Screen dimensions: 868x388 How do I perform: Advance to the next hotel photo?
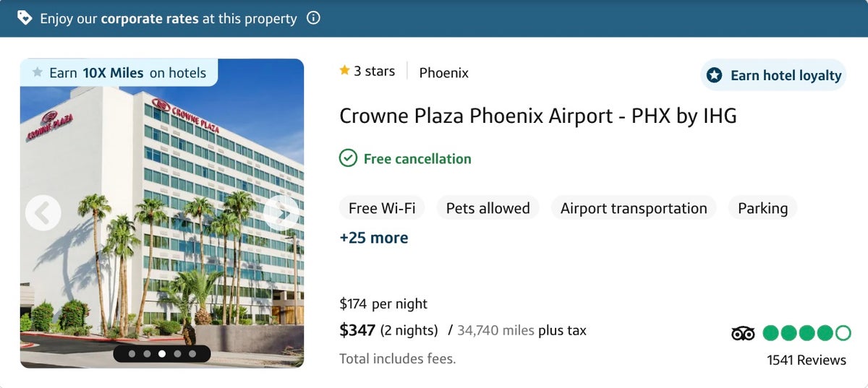click(x=281, y=213)
